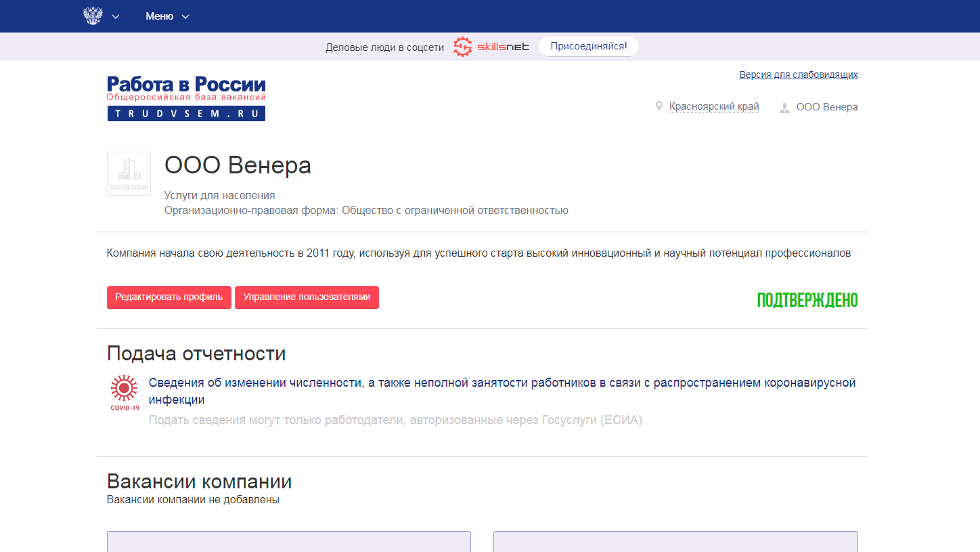
Task: Click the Подача отчетности heading
Action: (x=196, y=354)
